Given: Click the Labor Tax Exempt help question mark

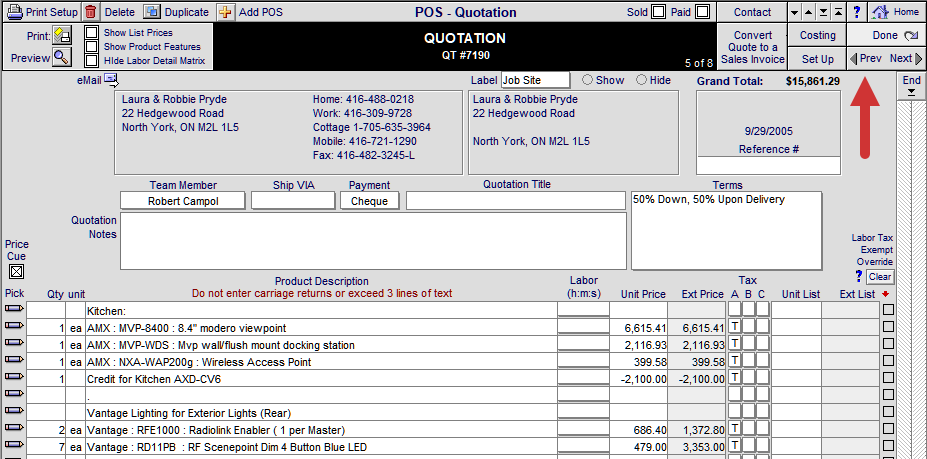Looking at the screenshot, I should [x=859, y=276].
